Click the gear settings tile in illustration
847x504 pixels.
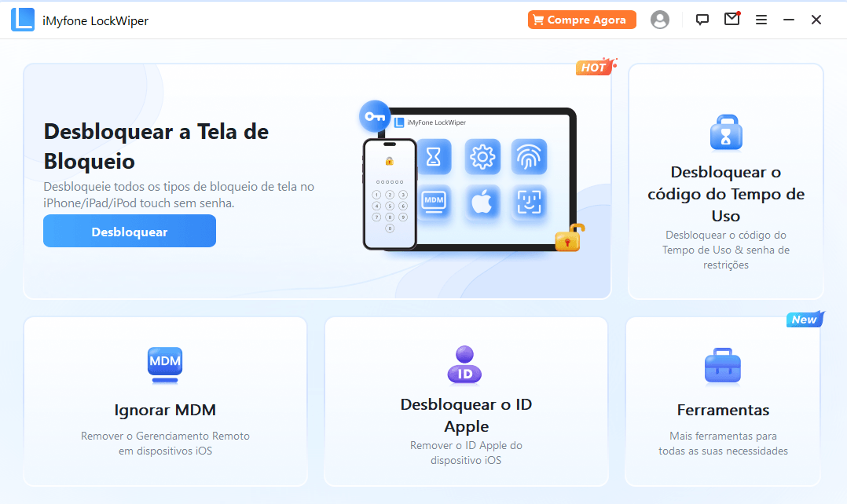tap(482, 157)
